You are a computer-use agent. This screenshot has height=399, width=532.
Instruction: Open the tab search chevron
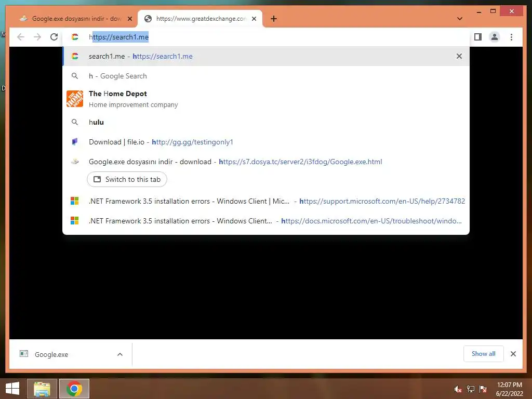[460, 19]
